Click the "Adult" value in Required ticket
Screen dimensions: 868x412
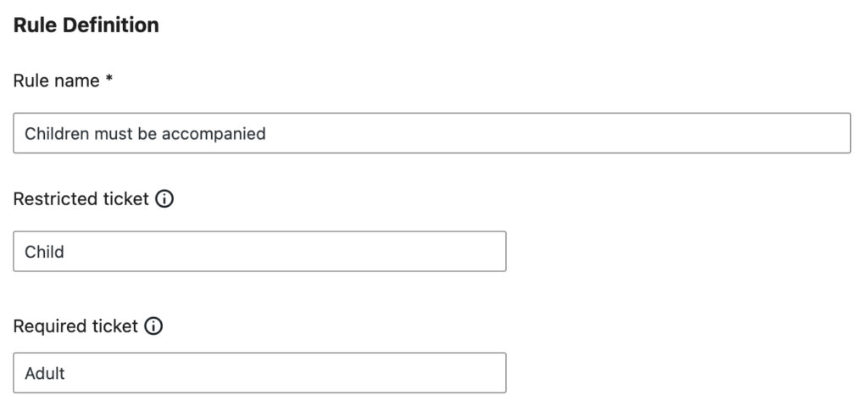[45, 373]
